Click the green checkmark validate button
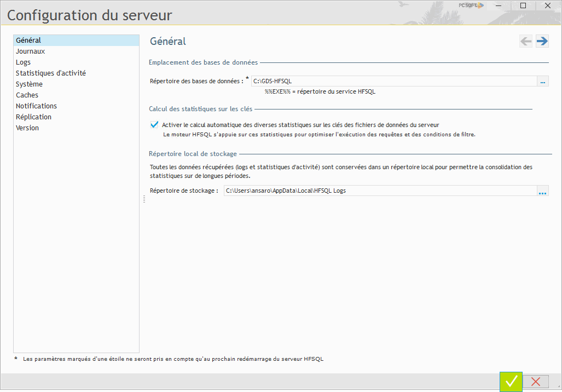 pos(511,382)
